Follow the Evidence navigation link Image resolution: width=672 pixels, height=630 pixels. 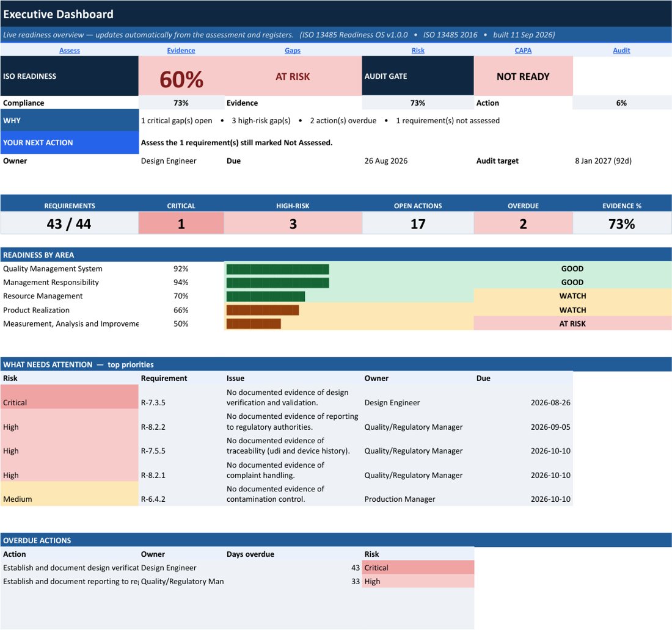(181, 51)
